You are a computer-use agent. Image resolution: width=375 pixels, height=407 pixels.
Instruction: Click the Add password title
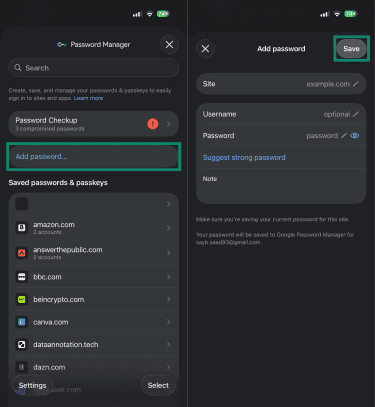281,49
